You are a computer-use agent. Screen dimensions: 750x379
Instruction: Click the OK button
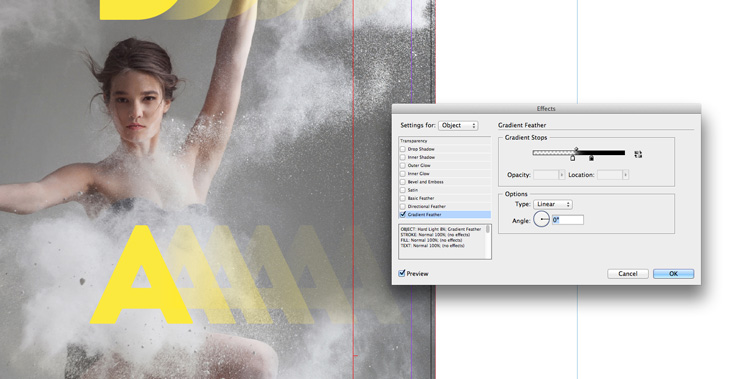pos(673,274)
